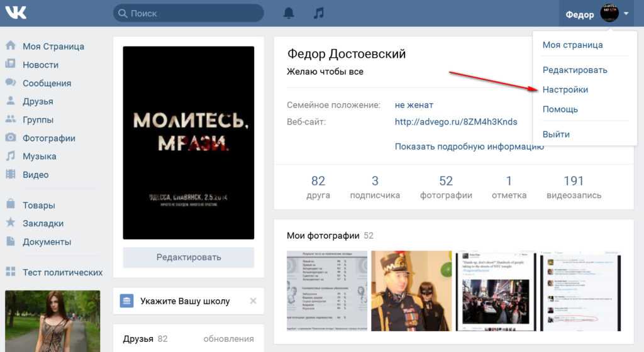Expand Показать подробную информацию

click(469, 146)
